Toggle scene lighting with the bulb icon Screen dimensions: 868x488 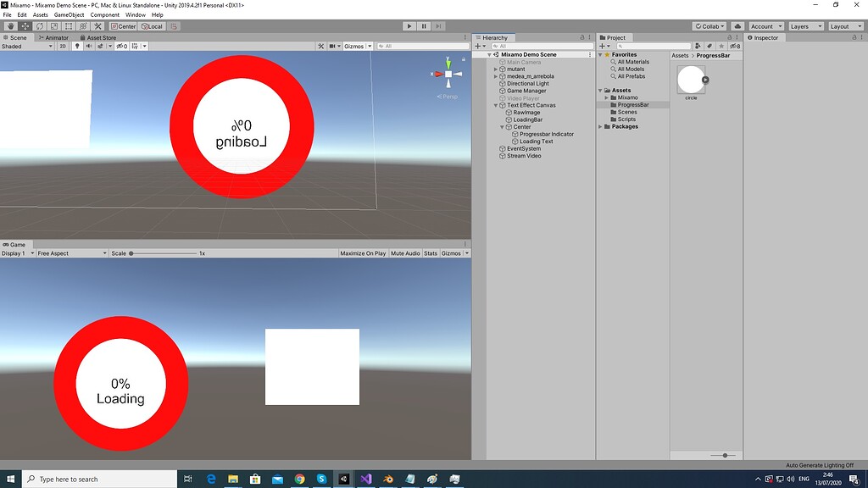(77, 47)
